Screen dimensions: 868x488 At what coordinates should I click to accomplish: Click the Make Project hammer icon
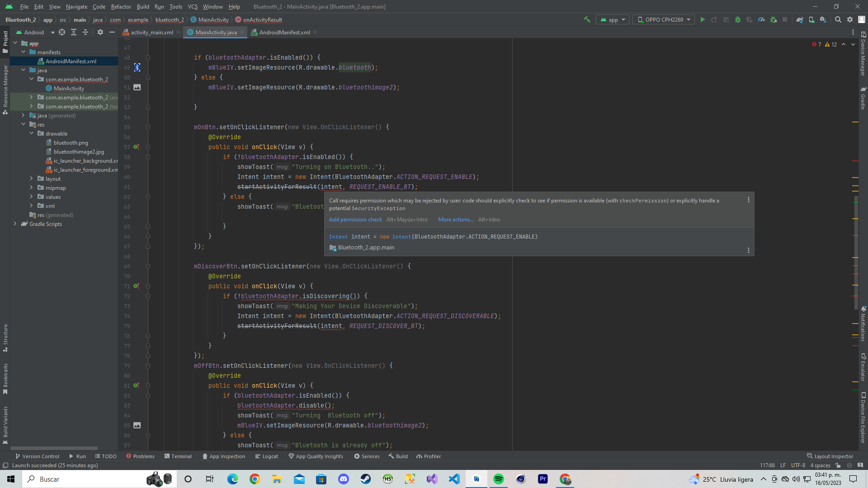coord(587,19)
